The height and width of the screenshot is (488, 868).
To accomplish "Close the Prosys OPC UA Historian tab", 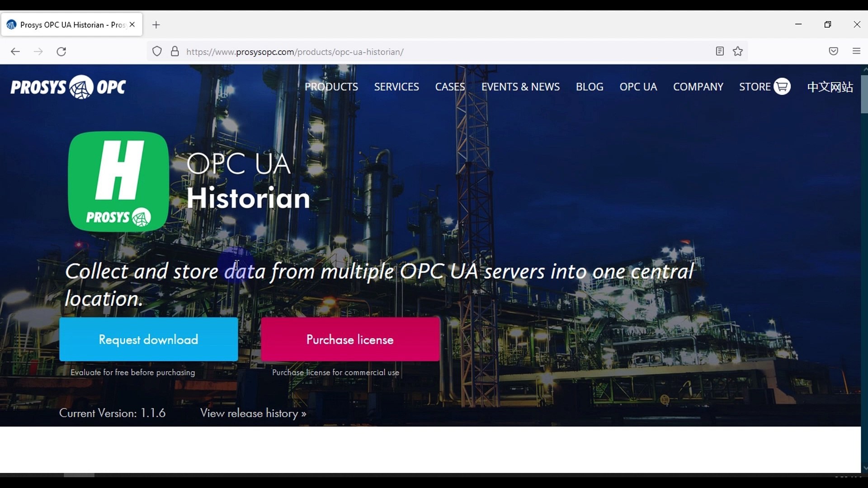I will [x=132, y=25].
